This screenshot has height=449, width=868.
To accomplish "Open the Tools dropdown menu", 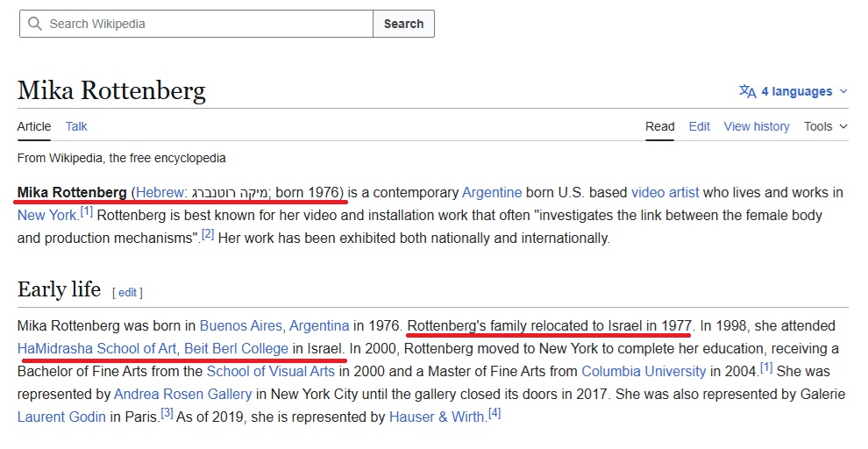I will [825, 127].
